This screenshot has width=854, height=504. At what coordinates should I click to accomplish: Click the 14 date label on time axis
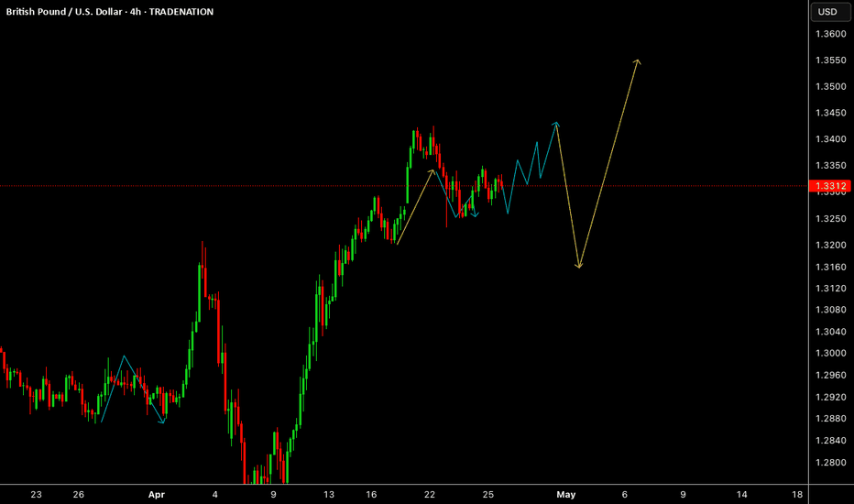742,495
